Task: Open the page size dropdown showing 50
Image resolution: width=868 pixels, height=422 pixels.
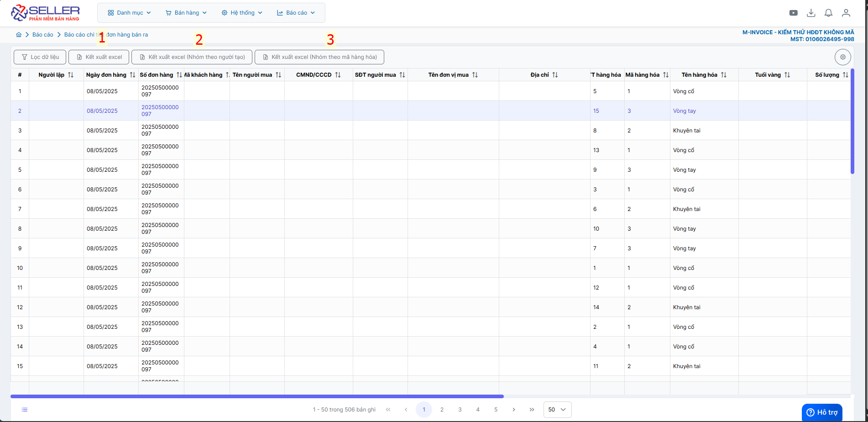Action: [557, 410]
